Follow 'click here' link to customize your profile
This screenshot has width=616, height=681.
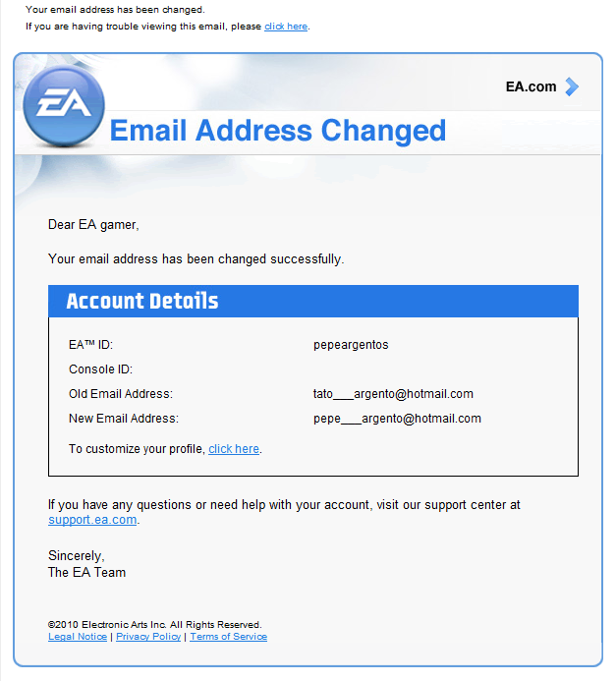(x=234, y=449)
